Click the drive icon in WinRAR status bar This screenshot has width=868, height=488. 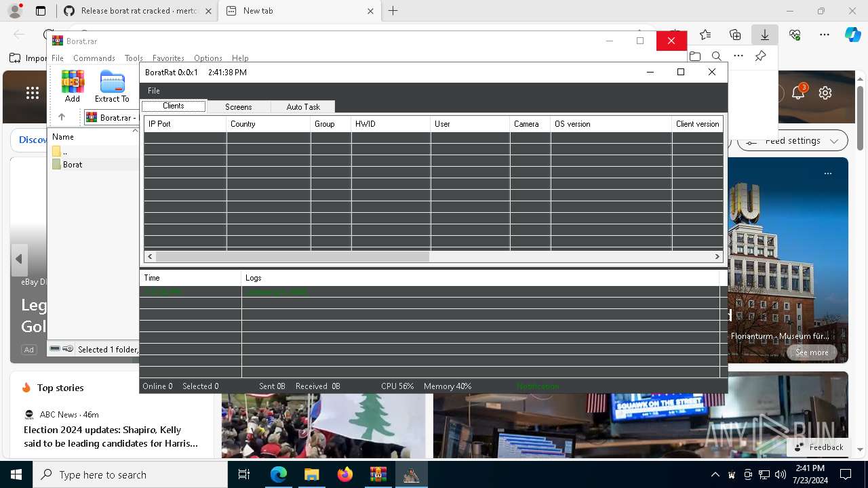coord(55,349)
